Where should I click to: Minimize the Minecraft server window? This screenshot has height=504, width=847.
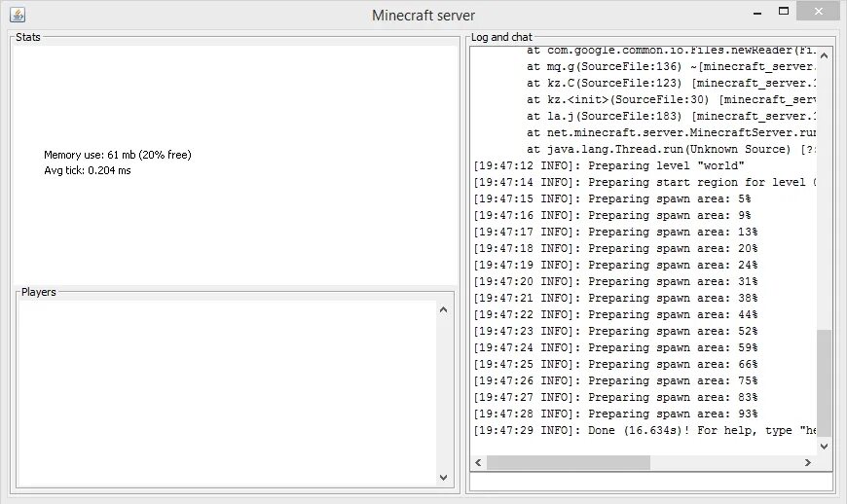[757, 12]
